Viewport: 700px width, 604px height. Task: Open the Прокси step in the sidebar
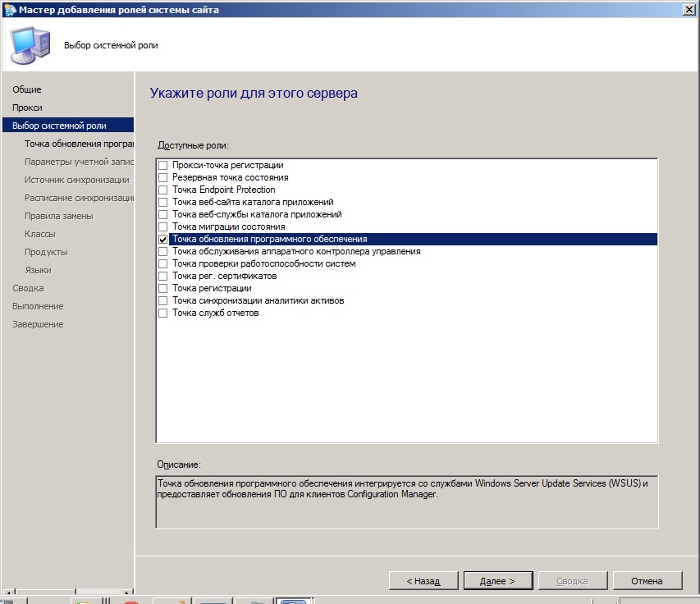coord(27,108)
